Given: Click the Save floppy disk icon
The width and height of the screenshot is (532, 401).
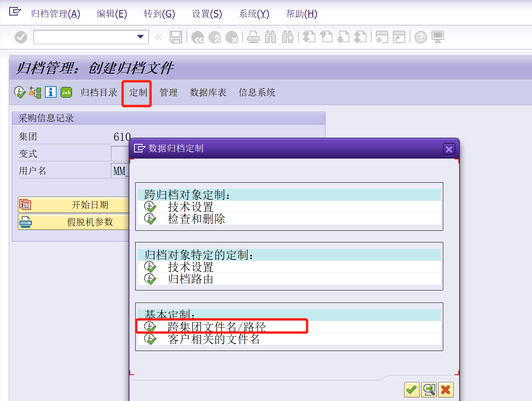Looking at the screenshot, I should tap(176, 37).
